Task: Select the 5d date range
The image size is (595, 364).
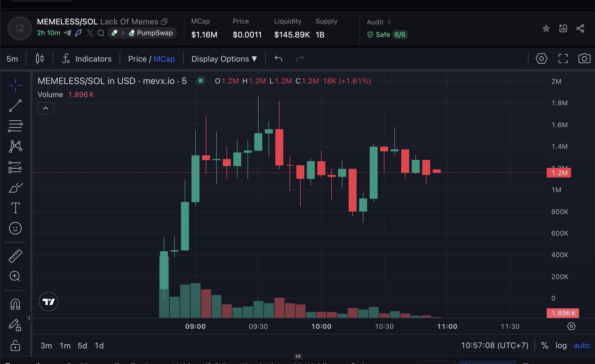Action: click(82, 346)
